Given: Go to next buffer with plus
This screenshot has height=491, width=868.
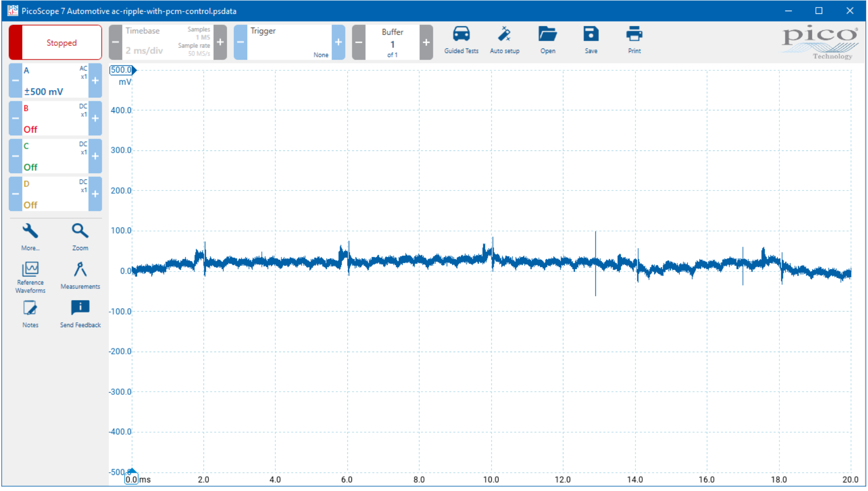Looking at the screenshot, I should point(426,43).
